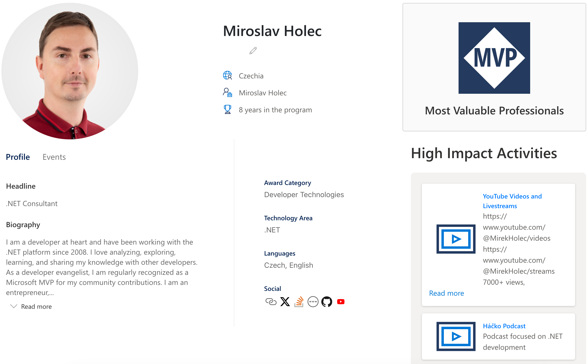Viewport: 588px width, 364px height.
Task: Open the link chain social icon
Action: click(271, 302)
